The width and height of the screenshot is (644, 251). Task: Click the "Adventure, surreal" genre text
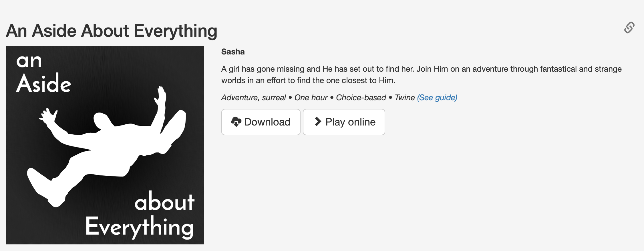(253, 98)
